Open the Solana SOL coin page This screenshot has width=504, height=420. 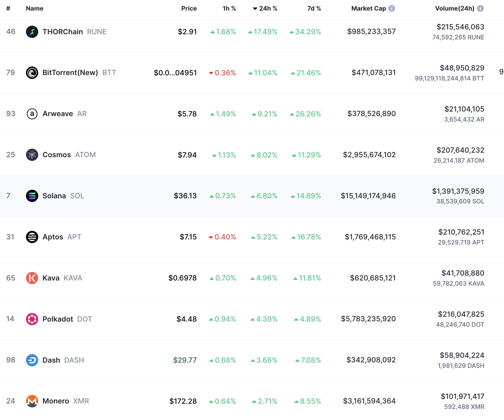pyautogui.click(x=63, y=196)
